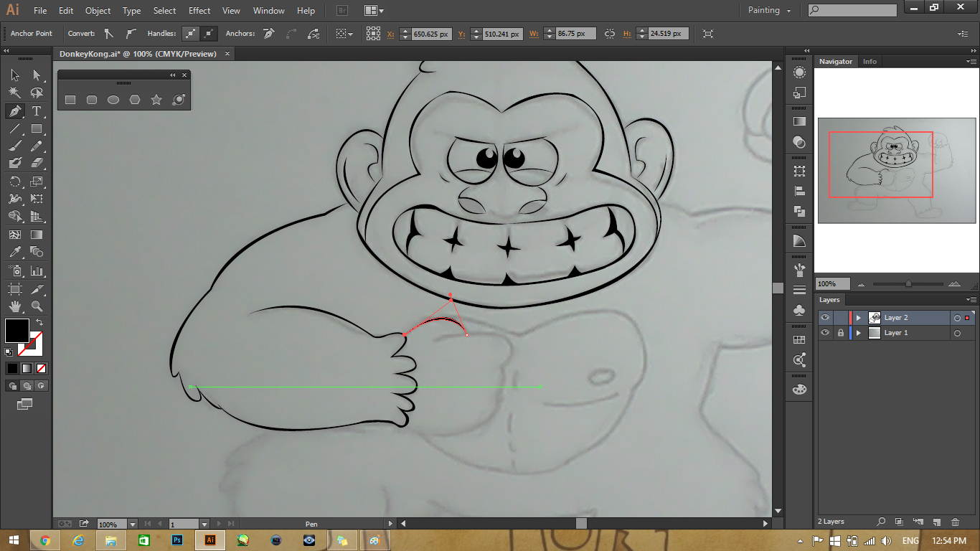Open the Effect menu
Image resolution: width=980 pixels, height=551 pixels.
coord(199,11)
